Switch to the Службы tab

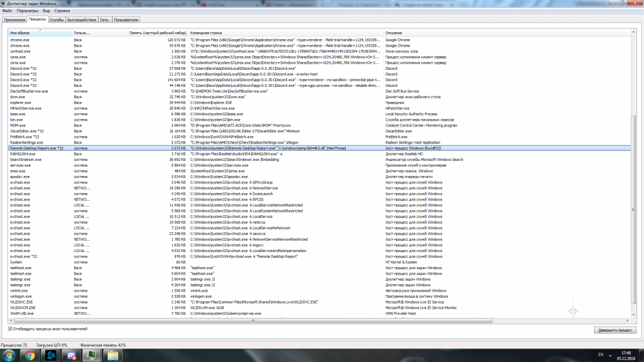[56, 20]
